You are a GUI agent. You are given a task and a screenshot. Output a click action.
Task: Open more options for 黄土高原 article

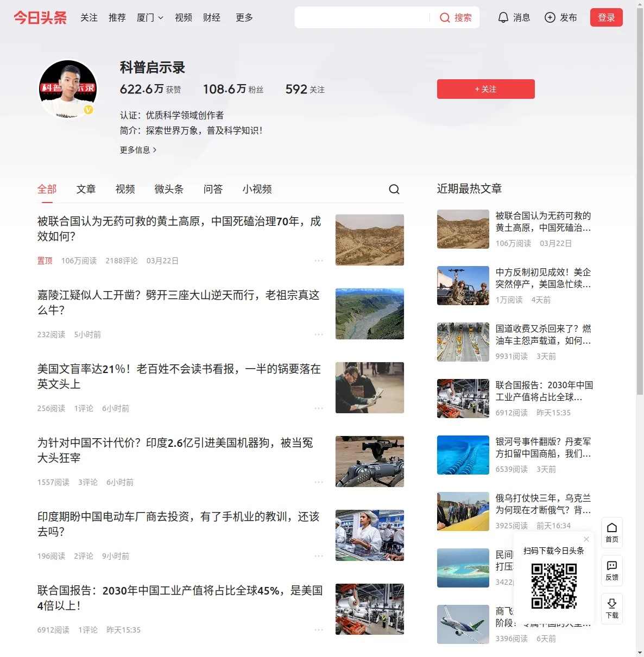point(319,261)
